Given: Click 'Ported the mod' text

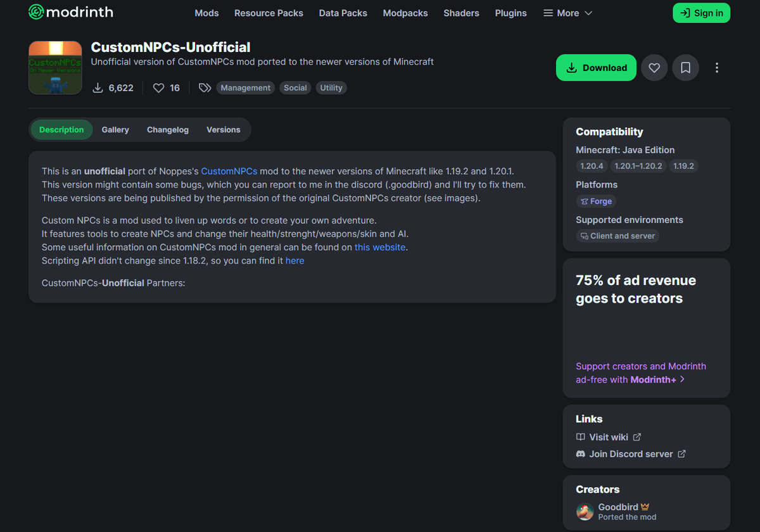Looking at the screenshot, I should (x=627, y=517).
